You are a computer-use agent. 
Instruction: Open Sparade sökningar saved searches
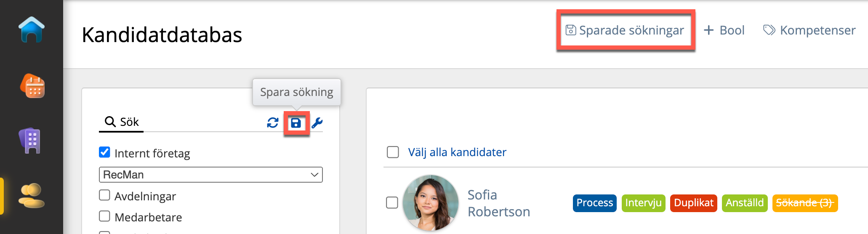[x=625, y=30]
